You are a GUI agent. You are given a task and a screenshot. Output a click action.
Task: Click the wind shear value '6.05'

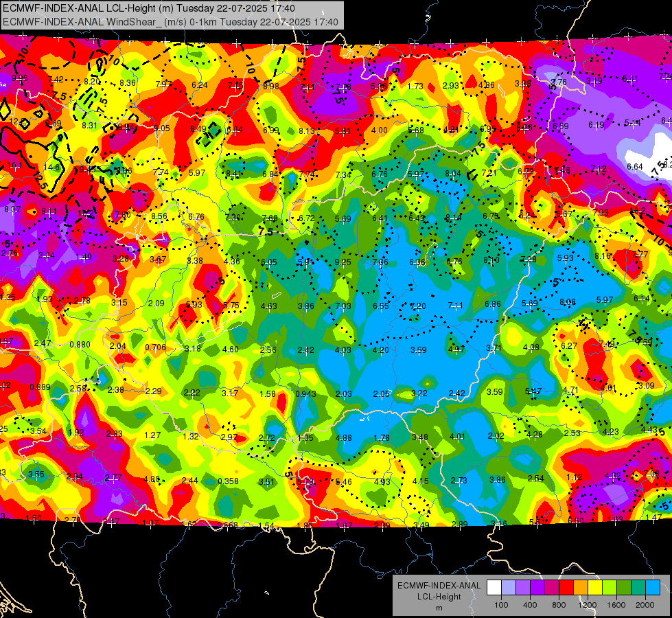(269, 262)
